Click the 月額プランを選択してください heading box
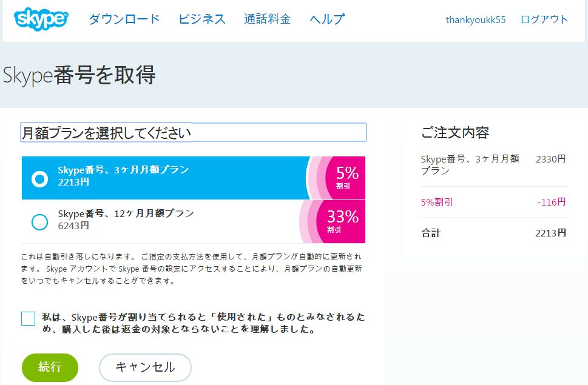The image size is (588, 385). click(x=194, y=133)
